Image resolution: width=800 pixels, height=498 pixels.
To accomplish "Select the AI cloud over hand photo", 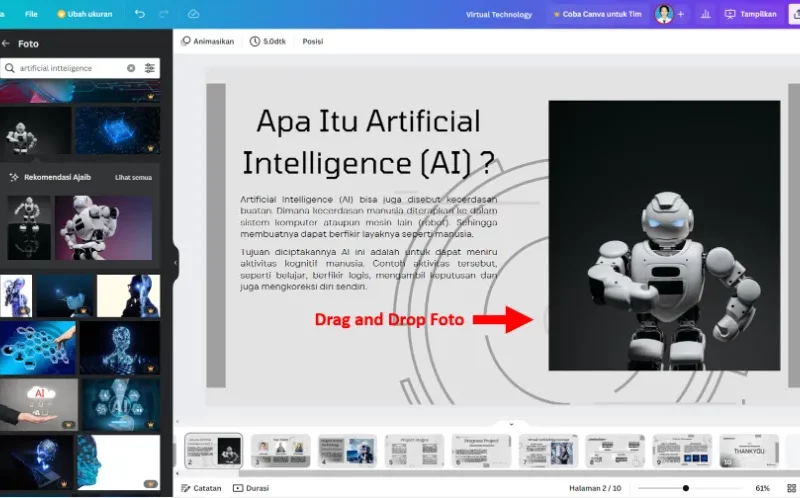I will tap(39, 404).
